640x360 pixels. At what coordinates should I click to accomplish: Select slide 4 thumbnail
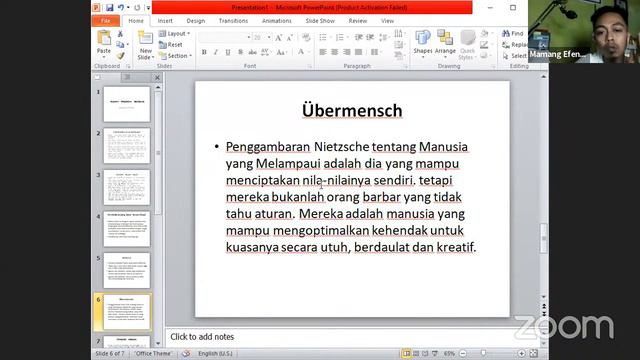(127, 229)
